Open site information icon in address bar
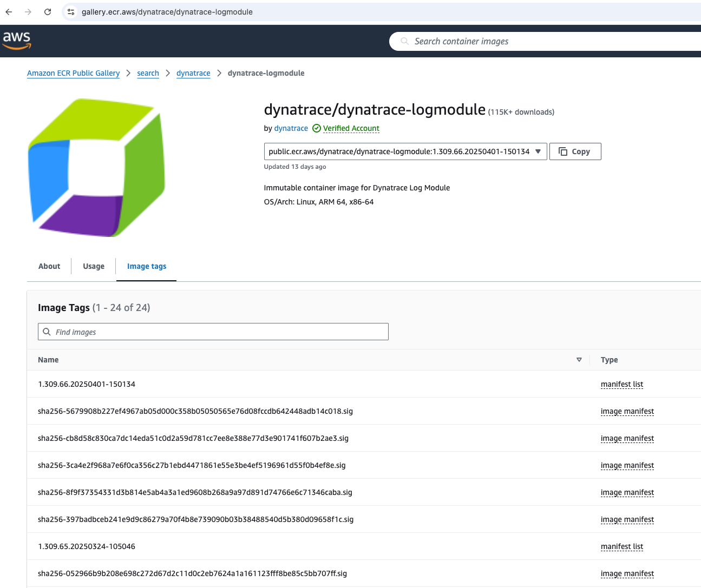The height and width of the screenshot is (588, 701). [71, 12]
